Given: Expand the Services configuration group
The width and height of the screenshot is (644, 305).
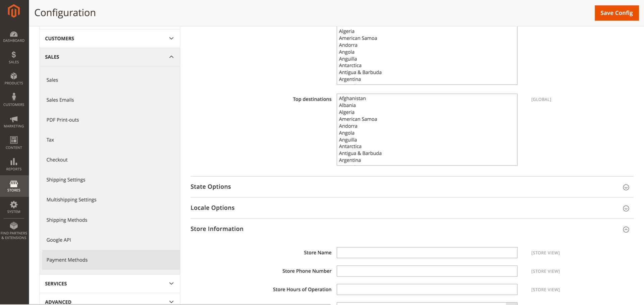Looking at the screenshot, I should (x=110, y=284).
